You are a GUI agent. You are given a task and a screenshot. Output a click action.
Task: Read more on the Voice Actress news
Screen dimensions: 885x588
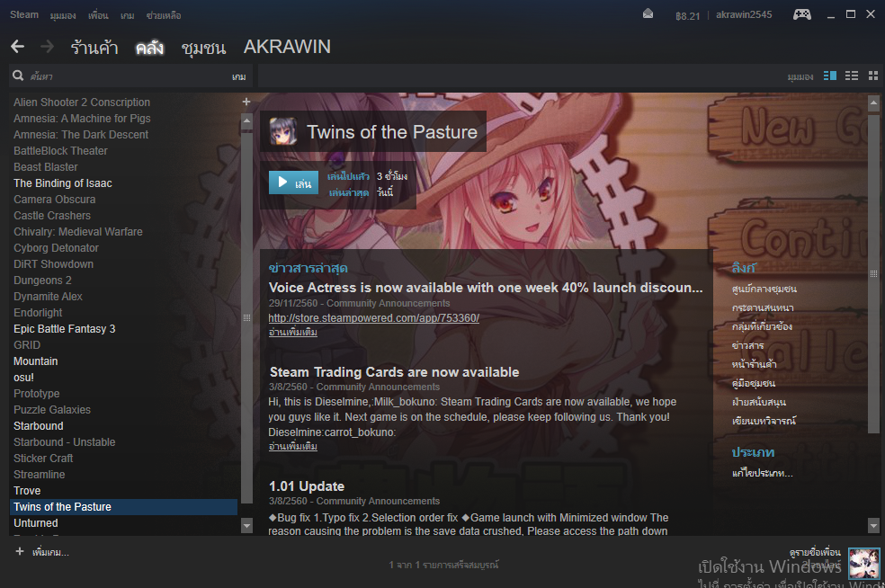pos(293,332)
